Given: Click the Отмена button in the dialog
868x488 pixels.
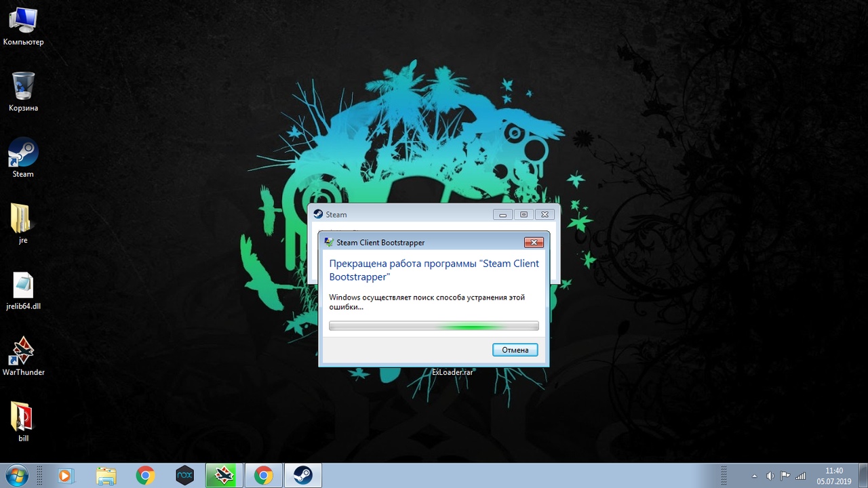Looking at the screenshot, I should (x=515, y=350).
